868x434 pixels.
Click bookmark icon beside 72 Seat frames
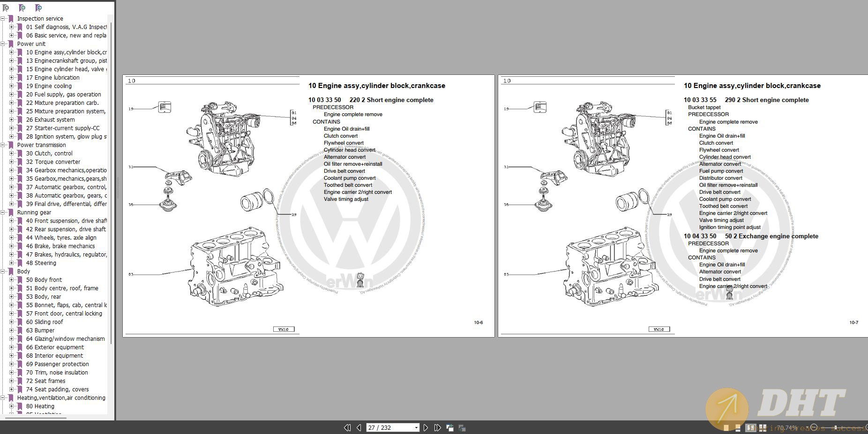tap(20, 381)
